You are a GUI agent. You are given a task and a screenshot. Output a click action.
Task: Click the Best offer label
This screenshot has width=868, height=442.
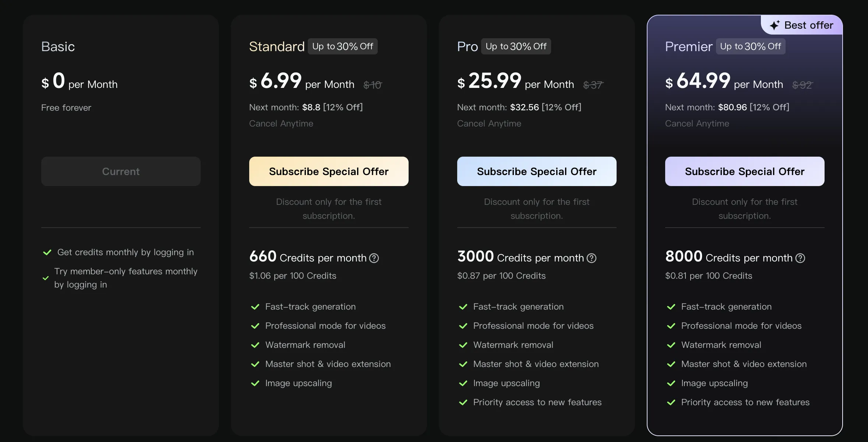(x=809, y=25)
